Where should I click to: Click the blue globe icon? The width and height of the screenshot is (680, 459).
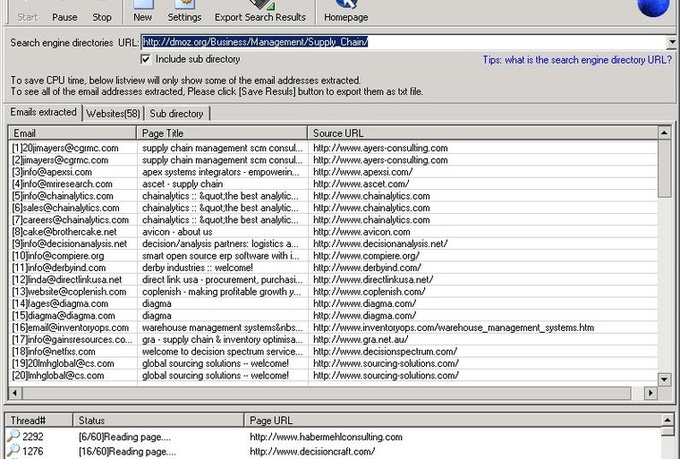pos(653,7)
